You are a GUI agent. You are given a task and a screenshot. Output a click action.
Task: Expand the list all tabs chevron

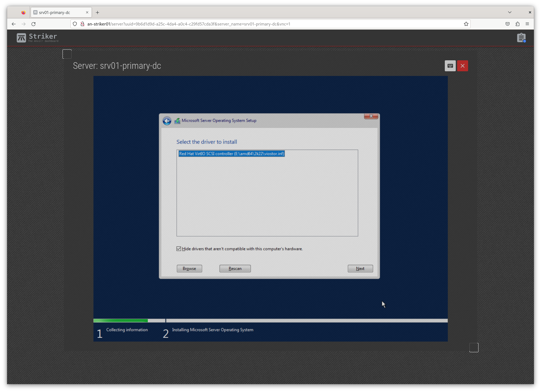coord(510,12)
